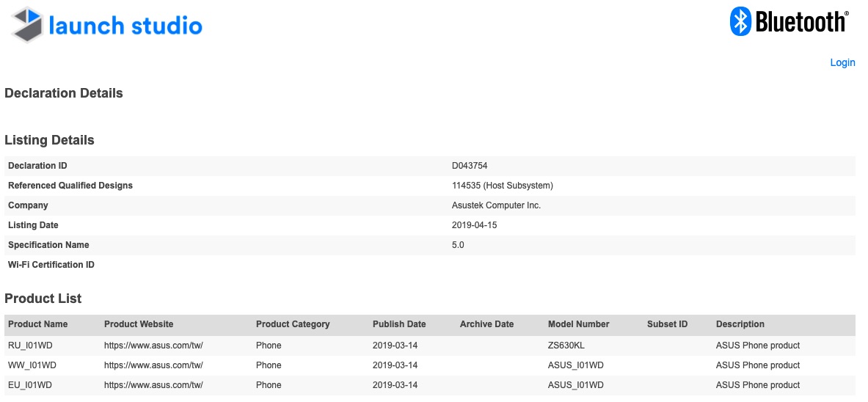Click the 114535 Host Subsystem reference
Viewport: 868px width, 402px height.
click(503, 186)
